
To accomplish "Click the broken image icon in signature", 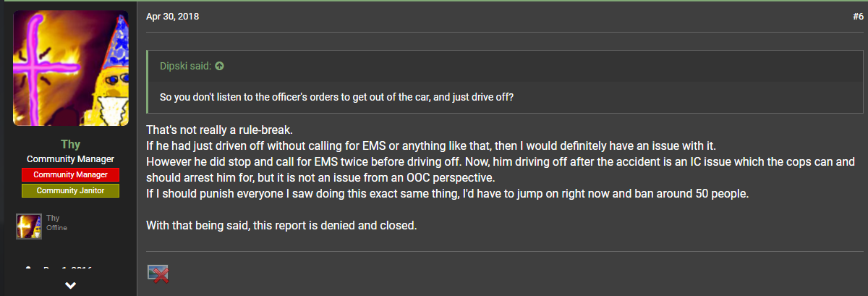I will [157, 274].
